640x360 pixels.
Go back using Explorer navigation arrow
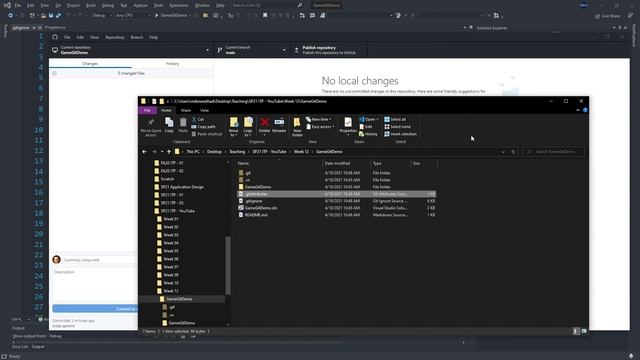pyautogui.click(x=144, y=152)
